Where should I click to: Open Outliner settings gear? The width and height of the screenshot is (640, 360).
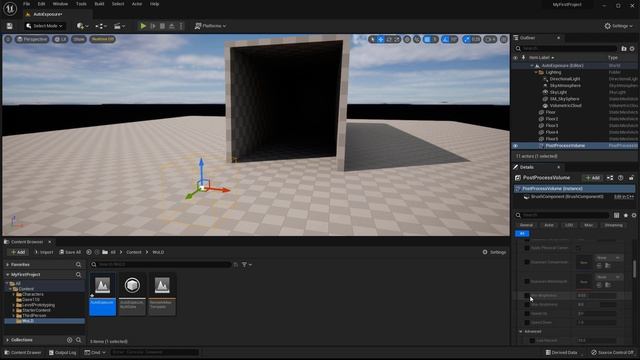coord(632,49)
